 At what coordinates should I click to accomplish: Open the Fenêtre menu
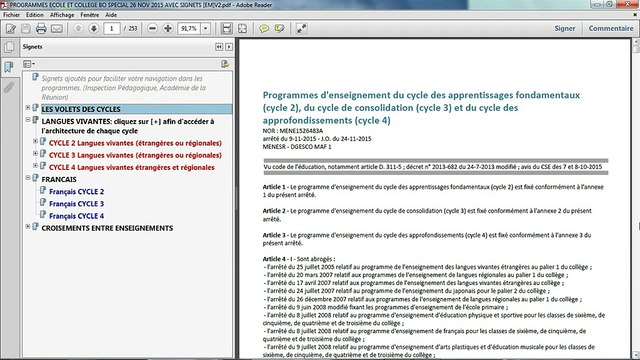tap(89, 15)
